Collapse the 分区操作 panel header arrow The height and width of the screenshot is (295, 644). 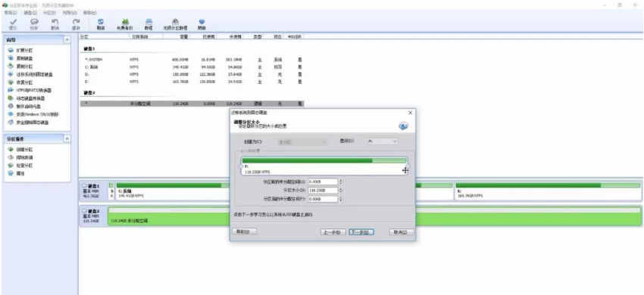(67, 138)
